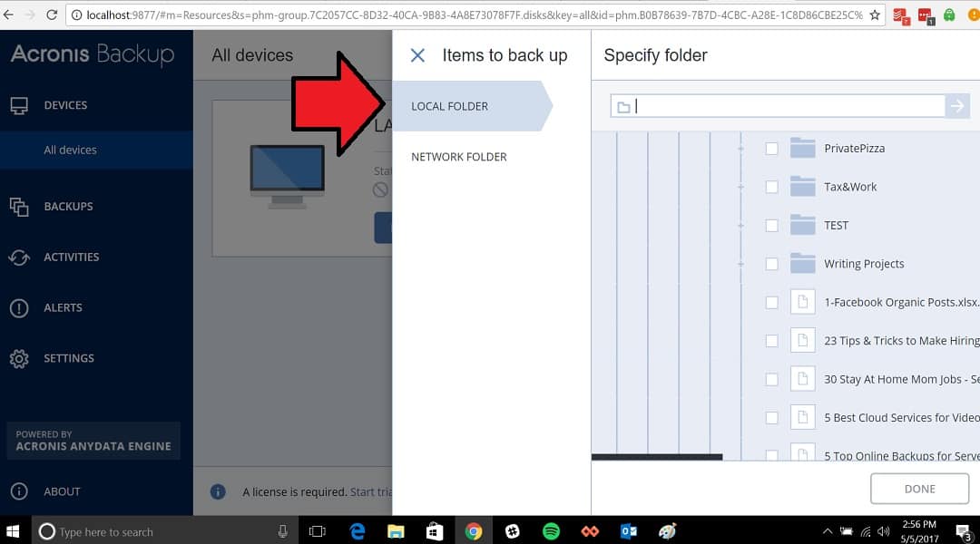Open the Todoist extension icon
This screenshot has width=980, height=544.
(901, 15)
